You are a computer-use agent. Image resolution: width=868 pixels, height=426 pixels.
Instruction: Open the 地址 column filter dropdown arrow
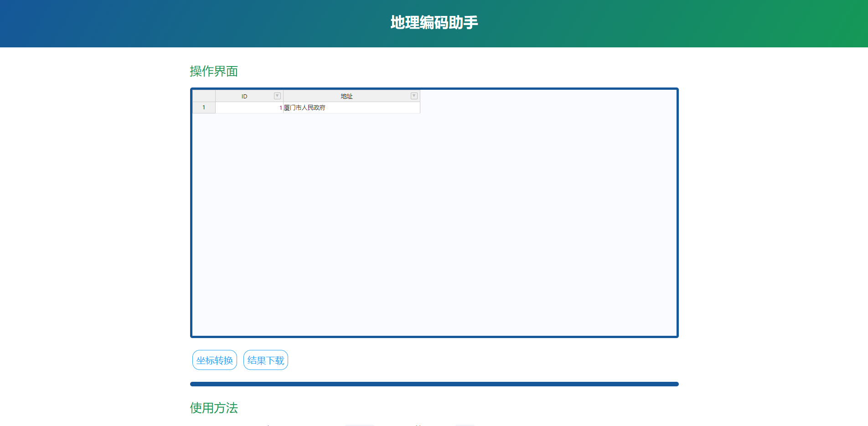[x=414, y=96]
